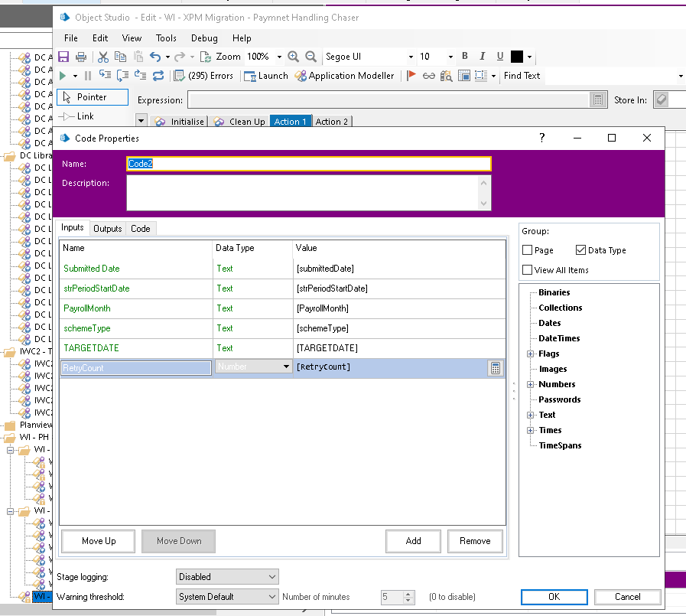Open the Debug menu
This screenshot has width=686, height=616.
click(204, 38)
